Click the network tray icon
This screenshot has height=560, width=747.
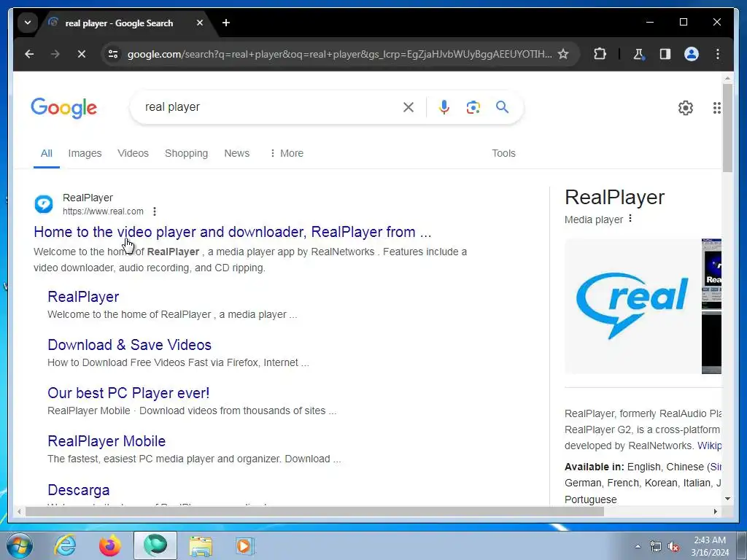(x=656, y=546)
